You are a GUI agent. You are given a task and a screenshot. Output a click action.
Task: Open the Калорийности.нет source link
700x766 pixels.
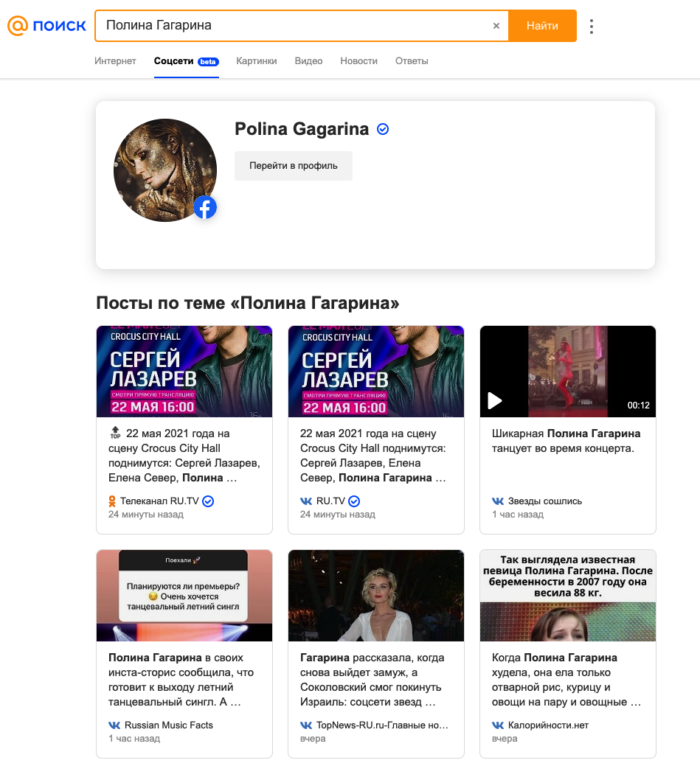pyautogui.click(x=549, y=725)
